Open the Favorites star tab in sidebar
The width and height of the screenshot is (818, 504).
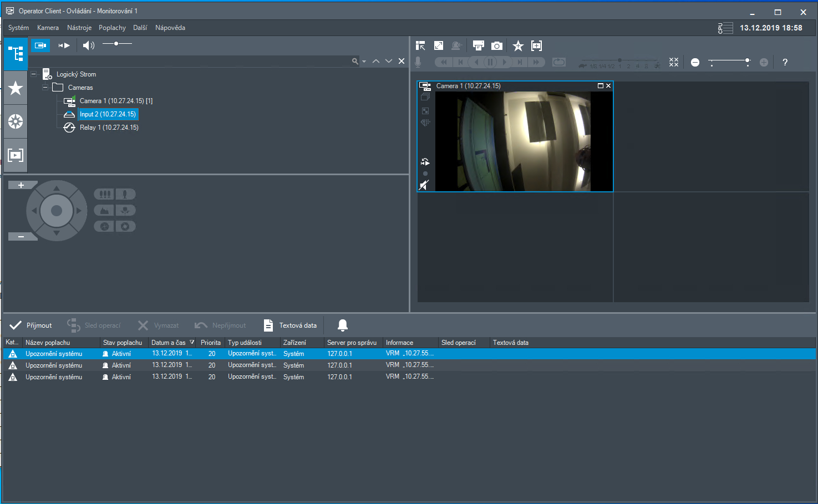click(x=16, y=88)
